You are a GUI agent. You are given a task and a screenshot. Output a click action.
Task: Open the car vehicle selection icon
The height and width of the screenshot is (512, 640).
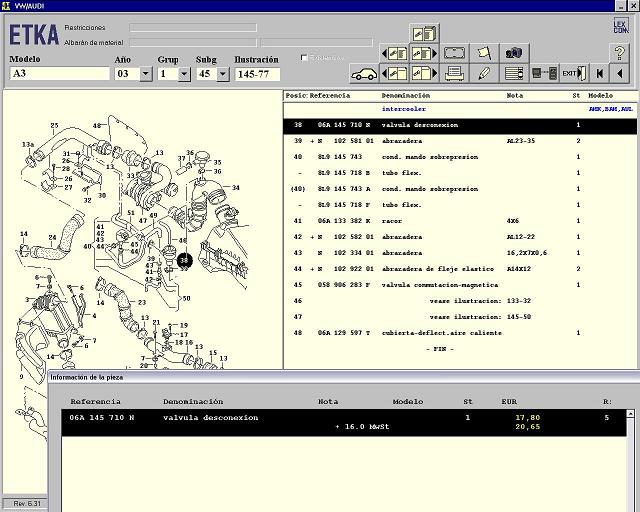click(x=364, y=74)
